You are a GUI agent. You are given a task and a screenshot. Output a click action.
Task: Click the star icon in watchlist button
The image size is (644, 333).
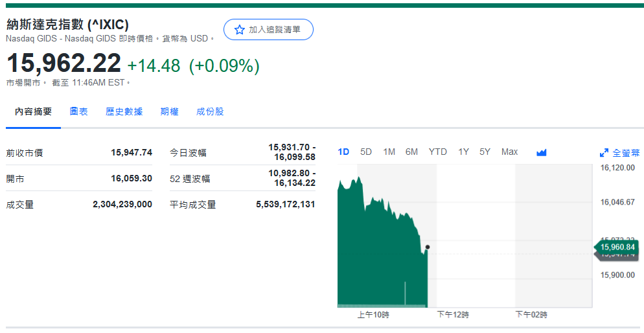click(x=239, y=30)
